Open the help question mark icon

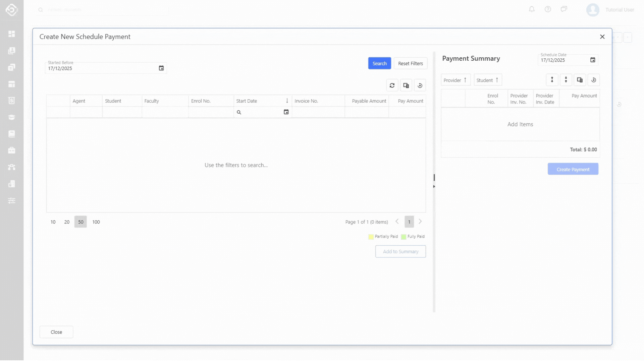[548, 9]
